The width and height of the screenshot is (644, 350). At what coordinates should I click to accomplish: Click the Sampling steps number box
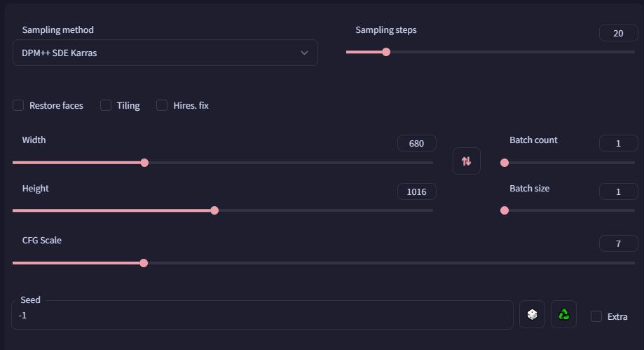pos(618,33)
